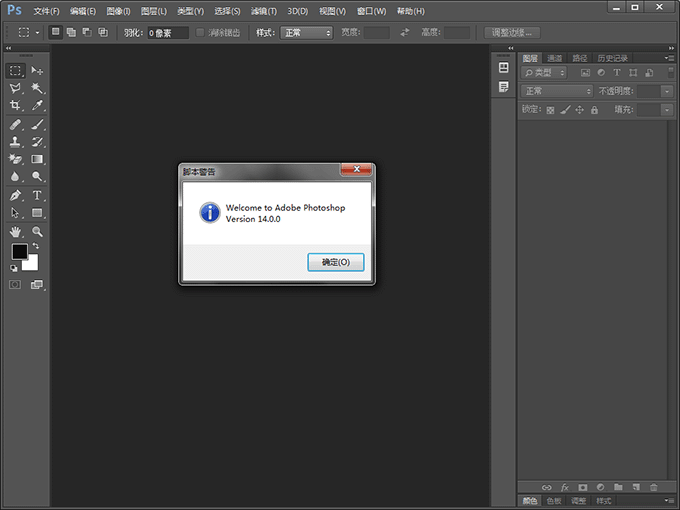Open the Layers panel flyout menu
The image size is (680, 510).
coord(669,58)
